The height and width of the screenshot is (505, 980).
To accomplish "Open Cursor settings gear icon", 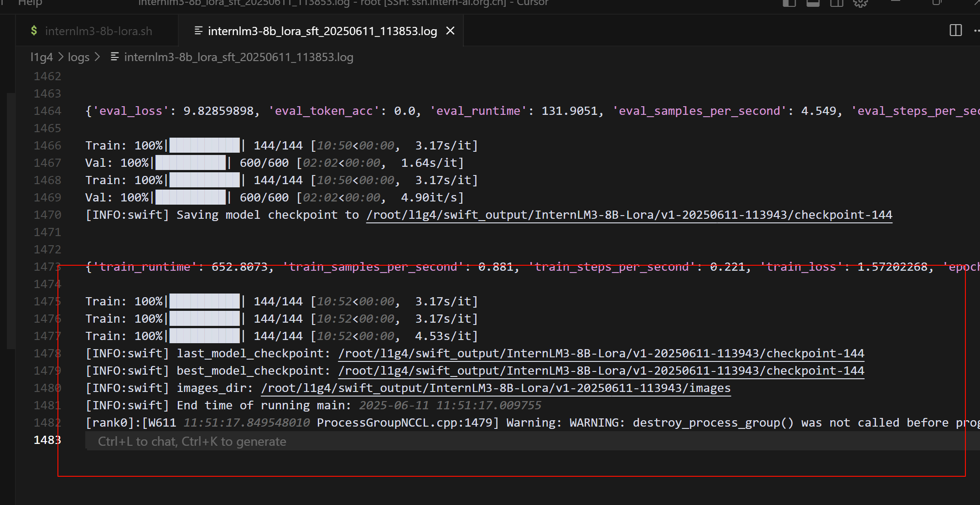I will click(x=860, y=3).
